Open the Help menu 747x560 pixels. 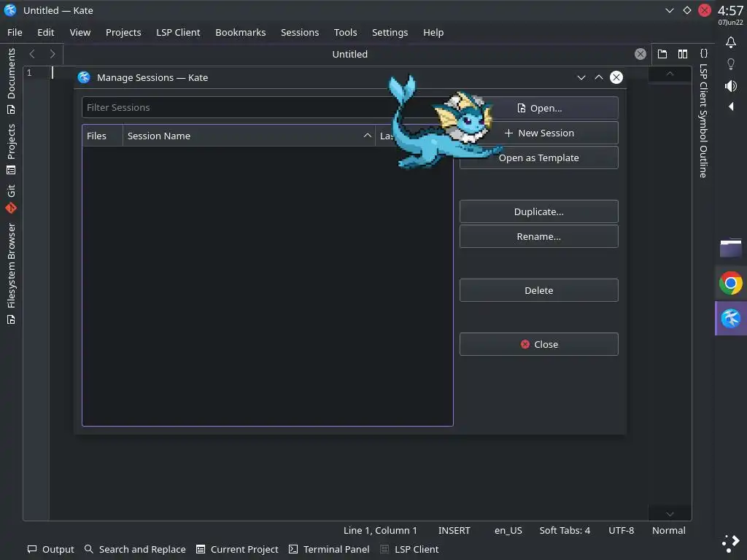pos(433,32)
